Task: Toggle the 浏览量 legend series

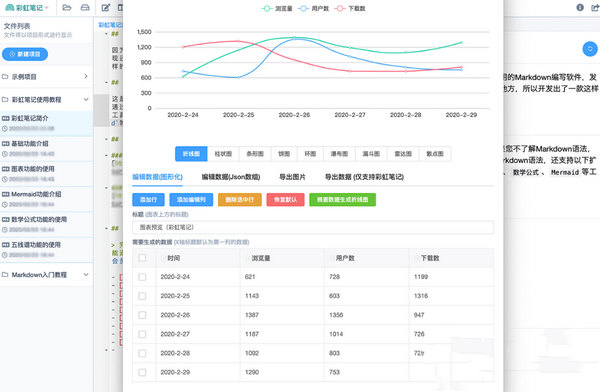Action: click(x=277, y=8)
